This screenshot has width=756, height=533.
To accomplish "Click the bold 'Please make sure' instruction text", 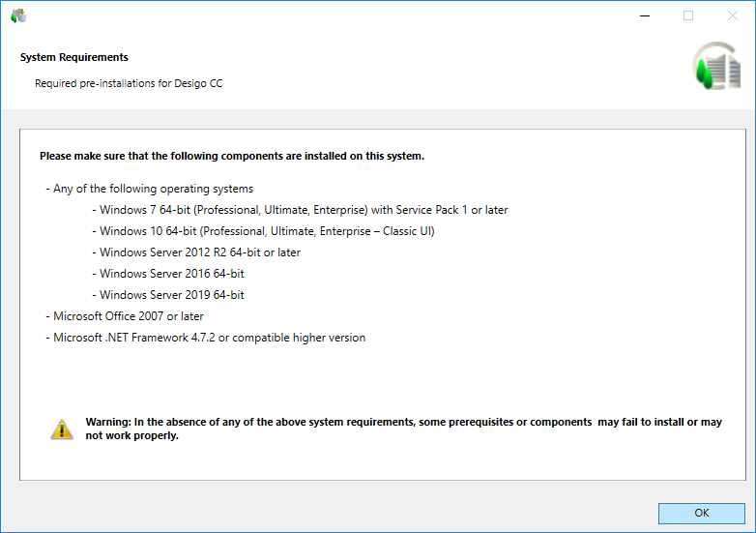I will pos(232,156).
